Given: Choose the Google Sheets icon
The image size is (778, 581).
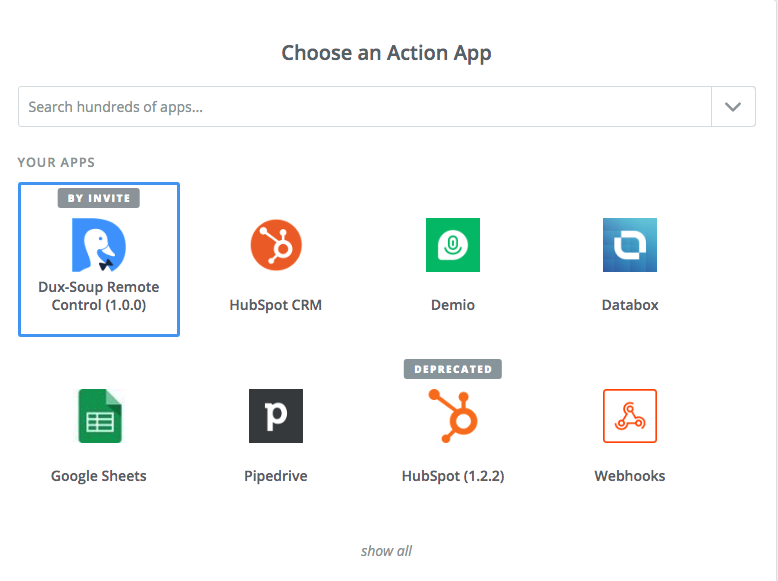Looking at the screenshot, I should point(100,416).
